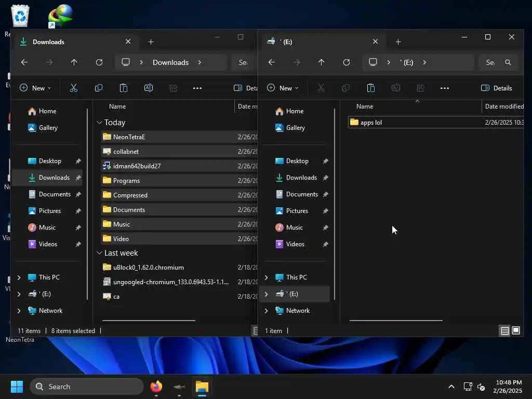Click the network icon in system tray
532x399 pixels.
coord(468,387)
